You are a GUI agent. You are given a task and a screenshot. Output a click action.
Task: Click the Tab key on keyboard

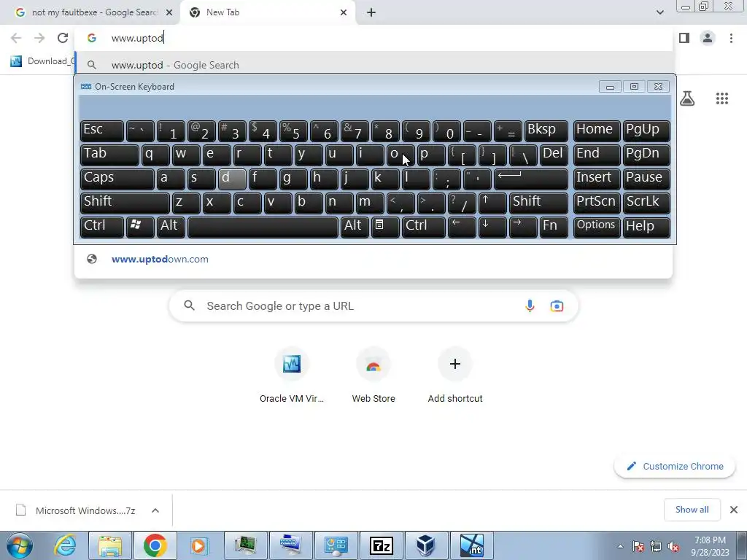tap(109, 155)
